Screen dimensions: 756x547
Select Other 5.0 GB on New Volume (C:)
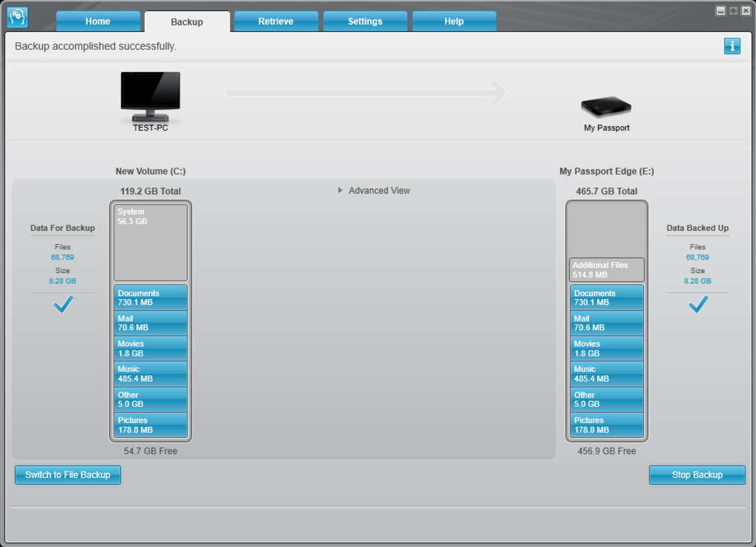coord(151,400)
